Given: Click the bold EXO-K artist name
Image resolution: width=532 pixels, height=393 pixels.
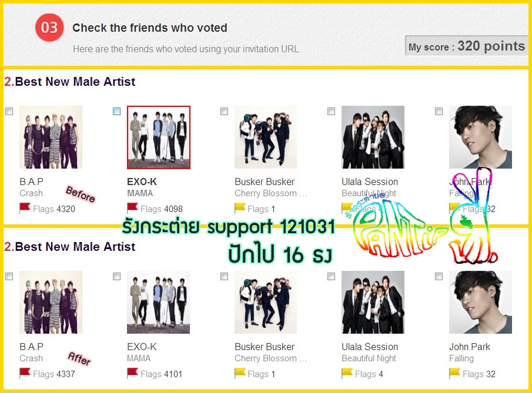Looking at the screenshot, I should [142, 182].
